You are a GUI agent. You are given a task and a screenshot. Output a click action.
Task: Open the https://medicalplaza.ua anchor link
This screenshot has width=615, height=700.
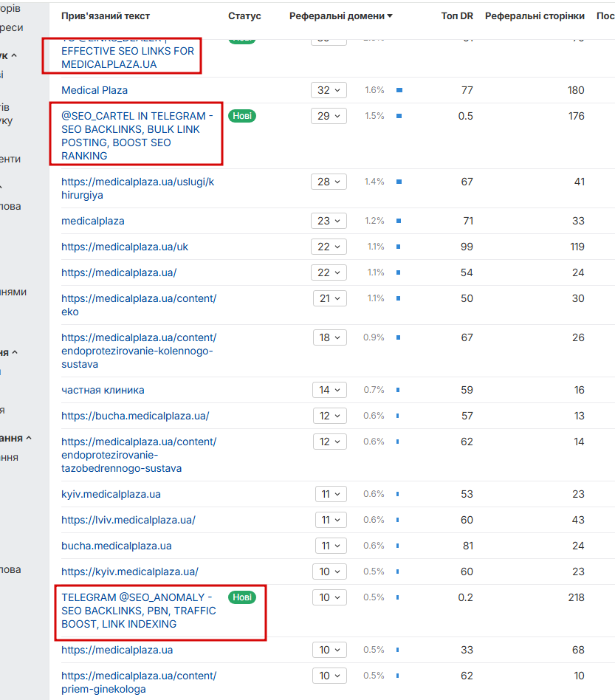pyautogui.click(x=117, y=650)
